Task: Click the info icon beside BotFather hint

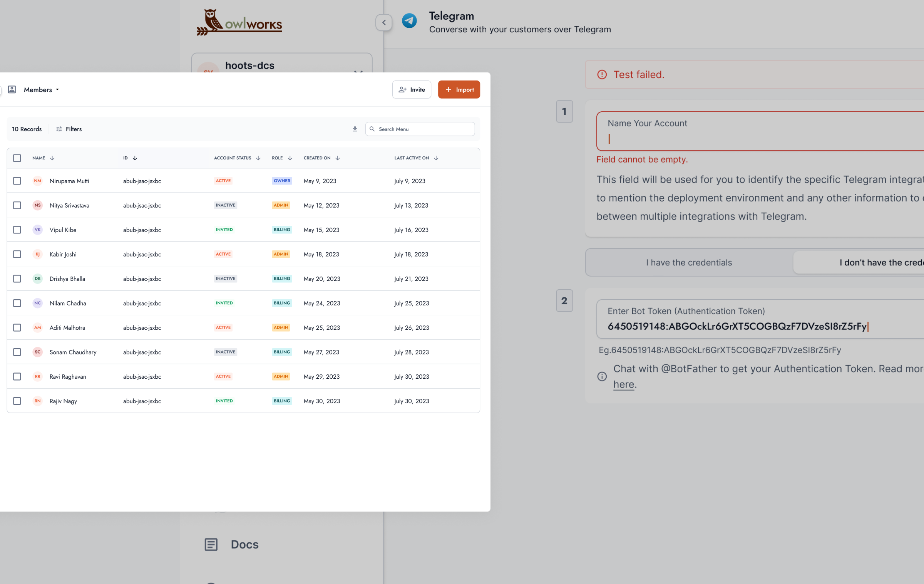Action: (x=602, y=376)
